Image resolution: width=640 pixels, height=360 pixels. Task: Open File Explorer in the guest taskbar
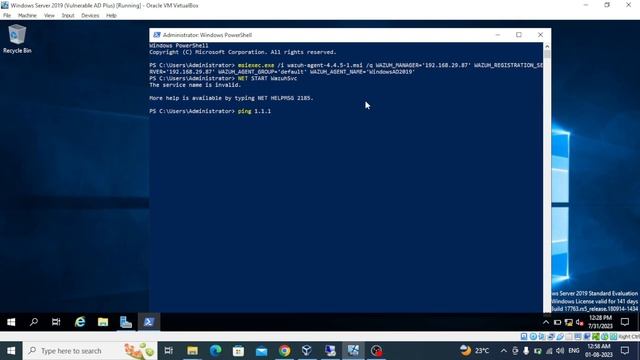click(x=103, y=322)
